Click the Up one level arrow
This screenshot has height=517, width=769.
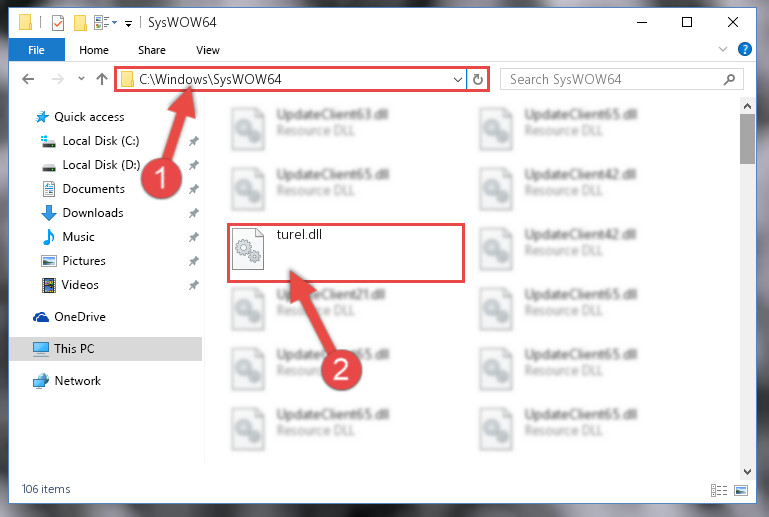coord(102,79)
